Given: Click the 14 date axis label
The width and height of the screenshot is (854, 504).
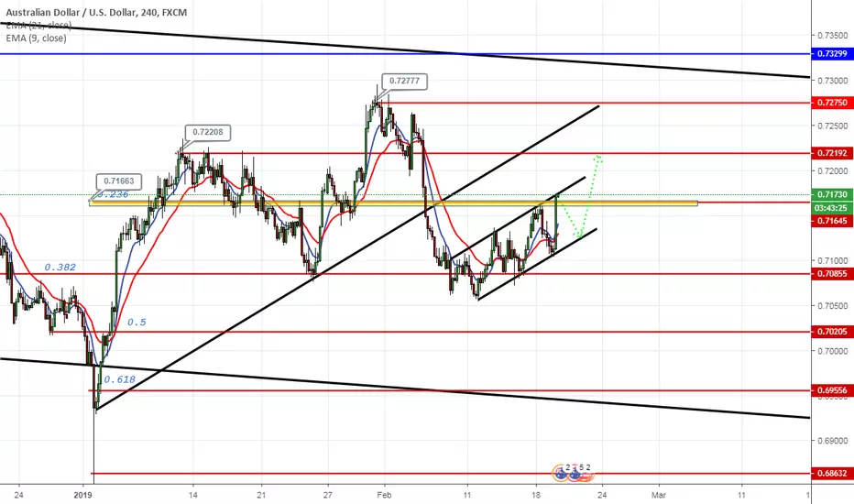Looking at the screenshot, I should tap(192, 495).
